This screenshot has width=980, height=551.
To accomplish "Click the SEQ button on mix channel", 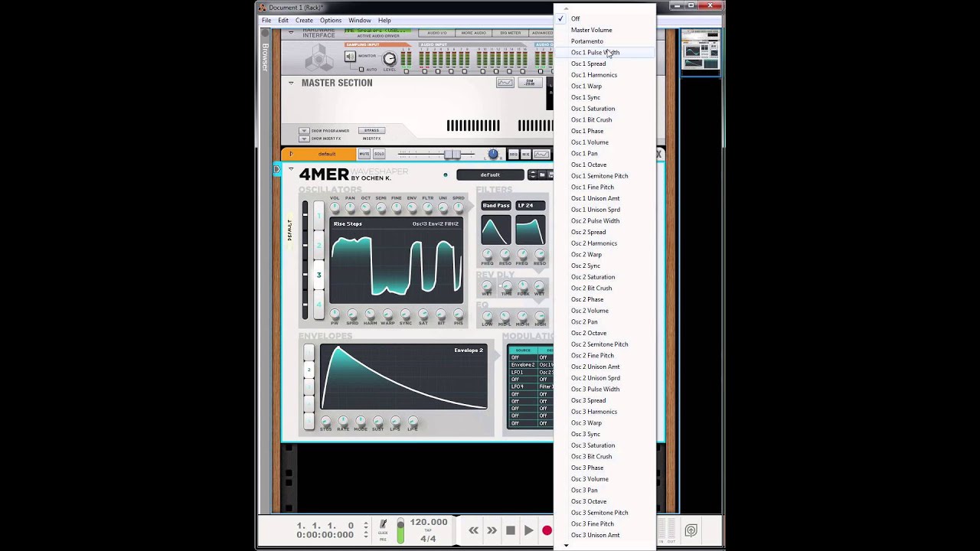I will [x=513, y=154].
